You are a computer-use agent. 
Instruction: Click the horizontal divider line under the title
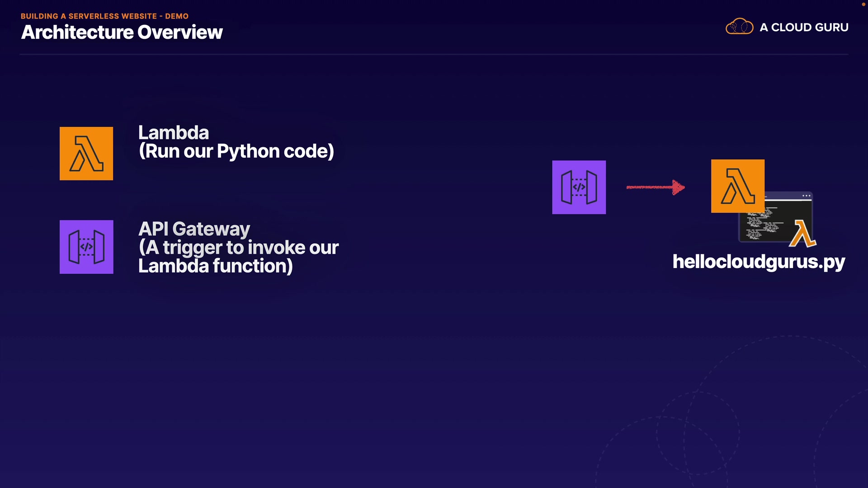(434, 55)
